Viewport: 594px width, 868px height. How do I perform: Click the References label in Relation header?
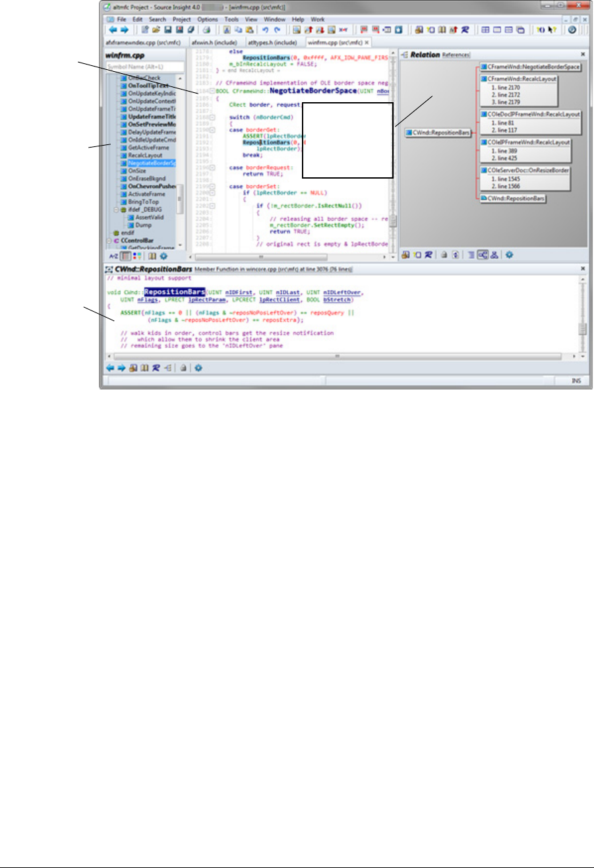(x=456, y=55)
